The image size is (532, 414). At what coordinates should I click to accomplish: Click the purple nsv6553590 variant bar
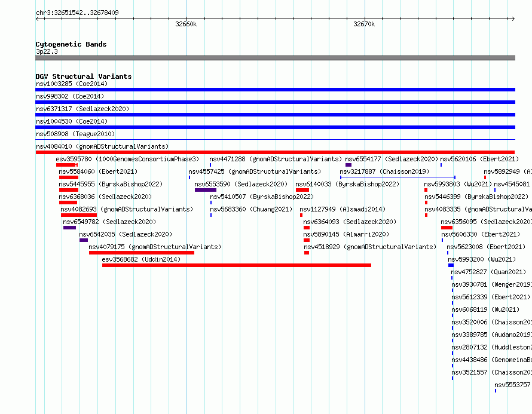point(206,190)
